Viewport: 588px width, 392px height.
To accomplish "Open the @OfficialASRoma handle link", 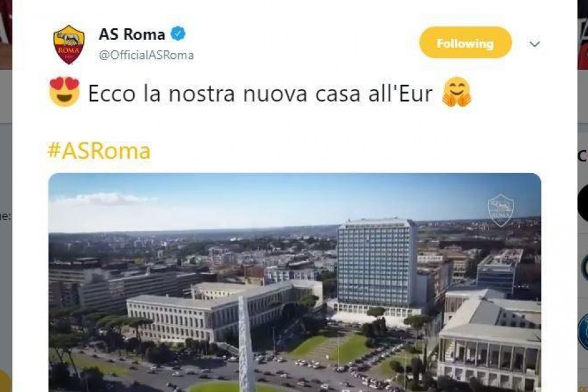I will click(146, 55).
